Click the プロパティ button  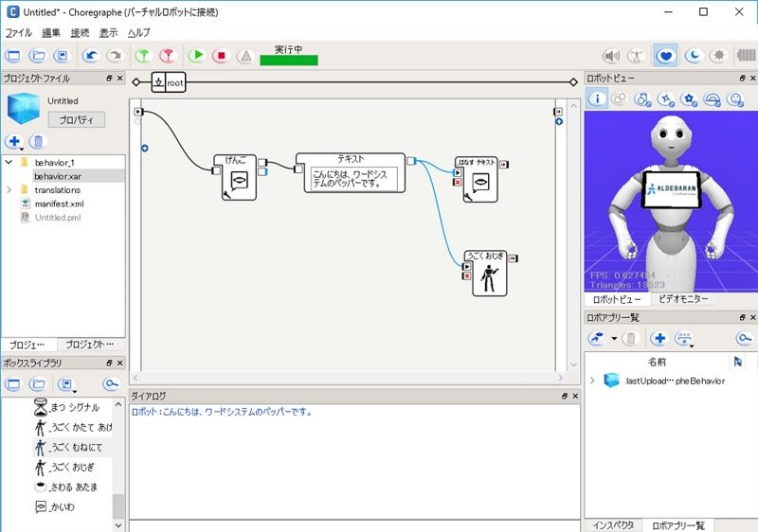click(76, 119)
